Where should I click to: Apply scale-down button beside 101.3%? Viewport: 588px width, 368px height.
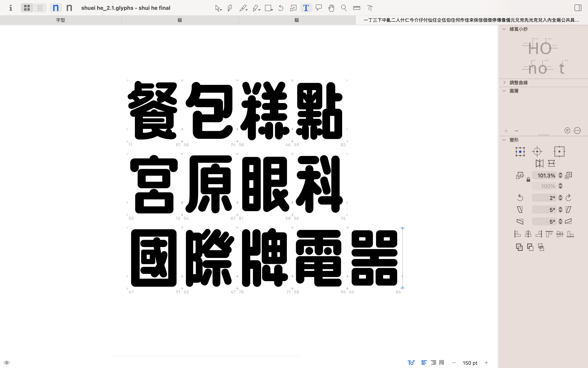520,175
